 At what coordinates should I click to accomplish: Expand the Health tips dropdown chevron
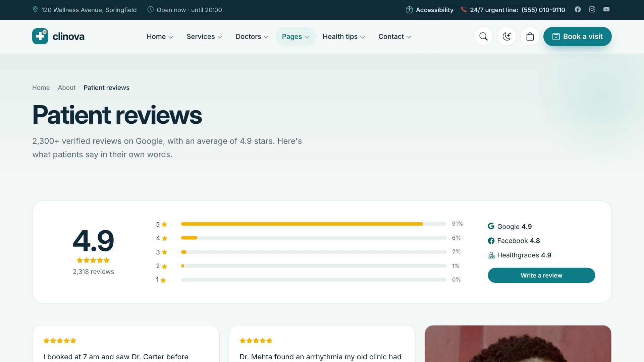[x=363, y=37]
